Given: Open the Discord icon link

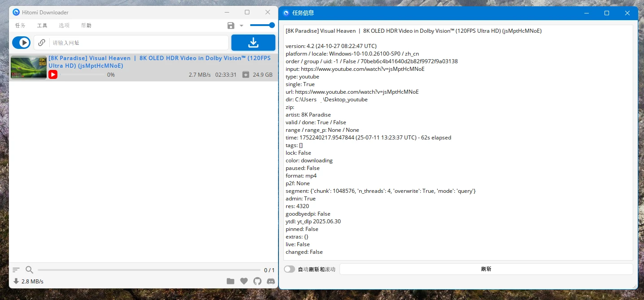Looking at the screenshot, I should pyautogui.click(x=271, y=281).
